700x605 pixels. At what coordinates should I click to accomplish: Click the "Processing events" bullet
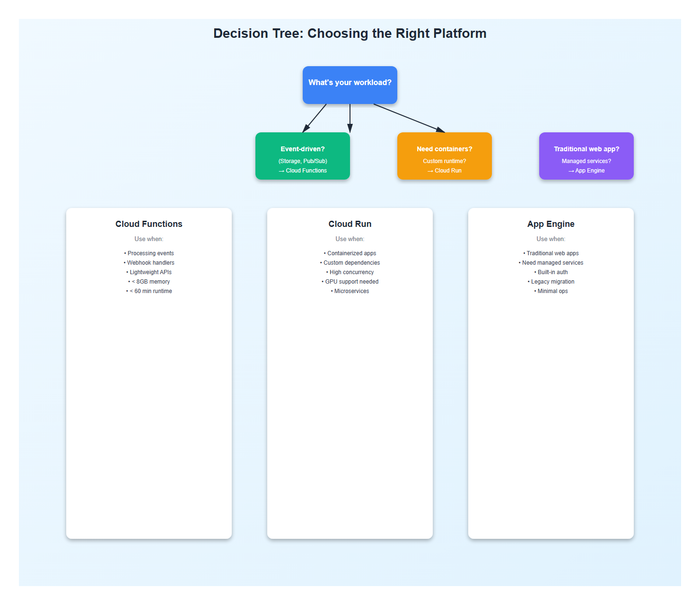click(149, 253)
